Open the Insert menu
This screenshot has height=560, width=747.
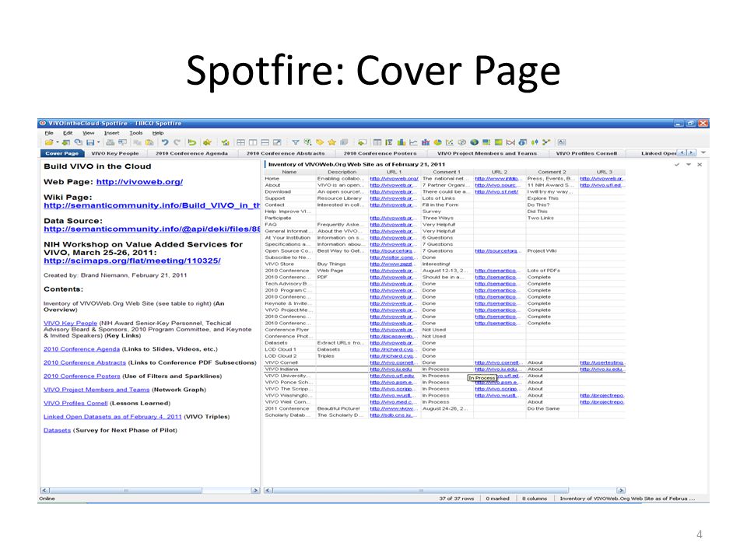[x=111, y=133]
